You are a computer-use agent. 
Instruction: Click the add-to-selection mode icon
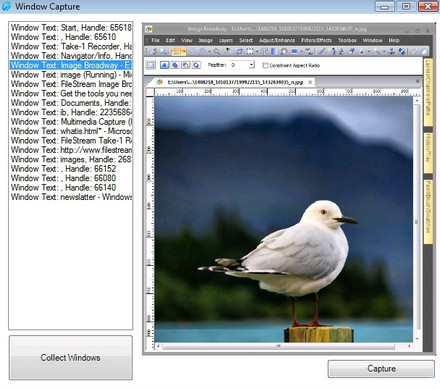175,65
